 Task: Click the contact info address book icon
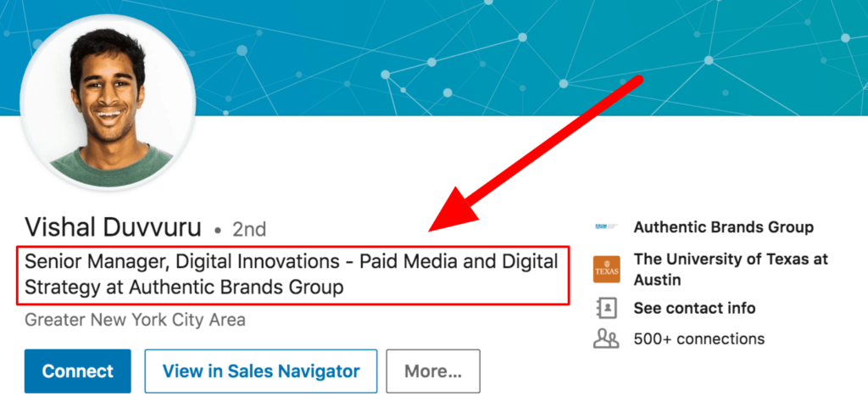click(606, 308)
